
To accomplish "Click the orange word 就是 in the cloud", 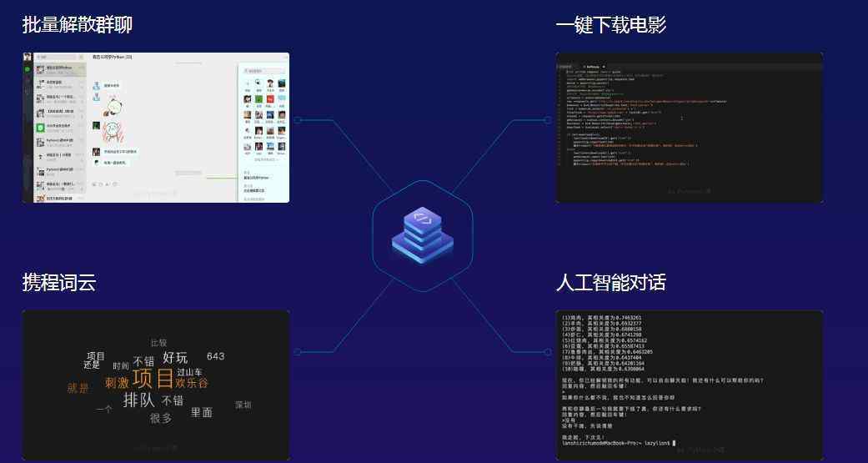I will (78, 388).
